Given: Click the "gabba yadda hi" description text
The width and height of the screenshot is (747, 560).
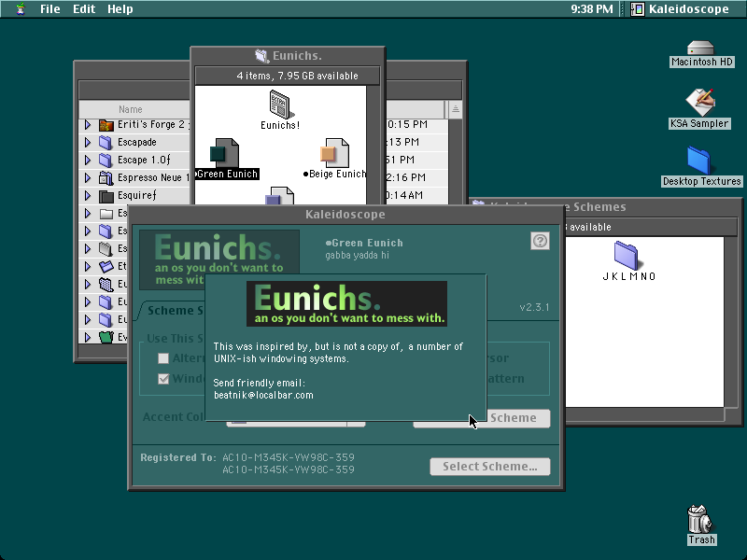Looking at the screenshot, I should click(x=358, y=255).
